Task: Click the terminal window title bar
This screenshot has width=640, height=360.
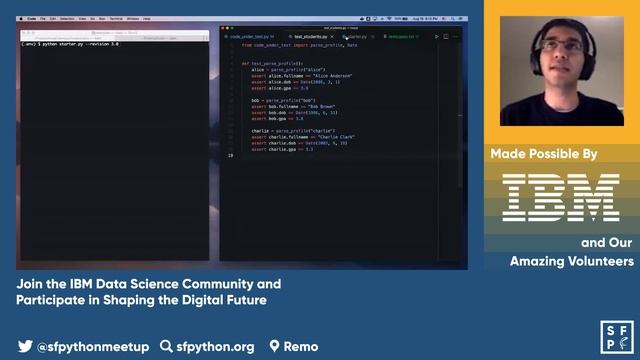Action: pos(115,33)
